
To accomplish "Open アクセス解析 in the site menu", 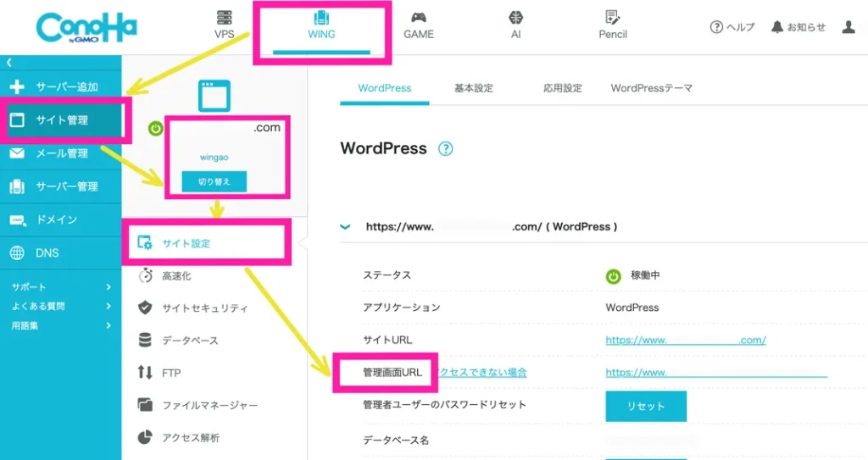I will [x=178, y=437].
